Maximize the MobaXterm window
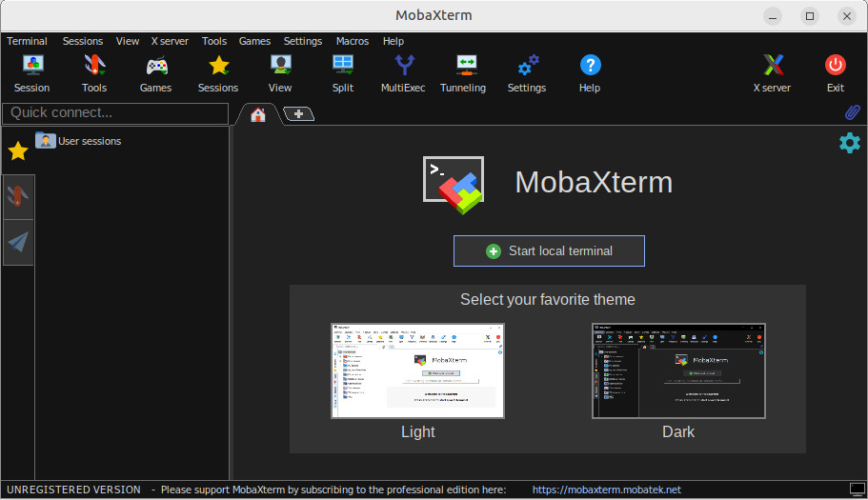 click(x=809, y=16)
